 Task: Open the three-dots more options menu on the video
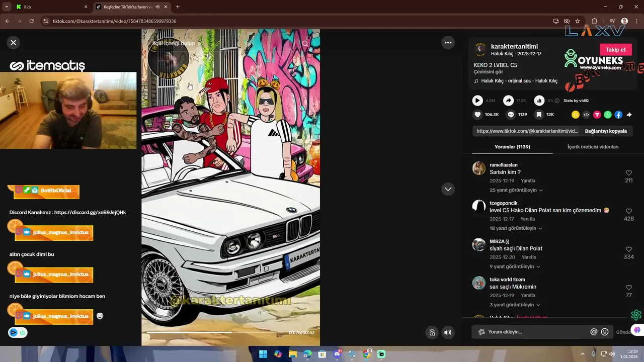pyautogui.click(x=448, y=43)
